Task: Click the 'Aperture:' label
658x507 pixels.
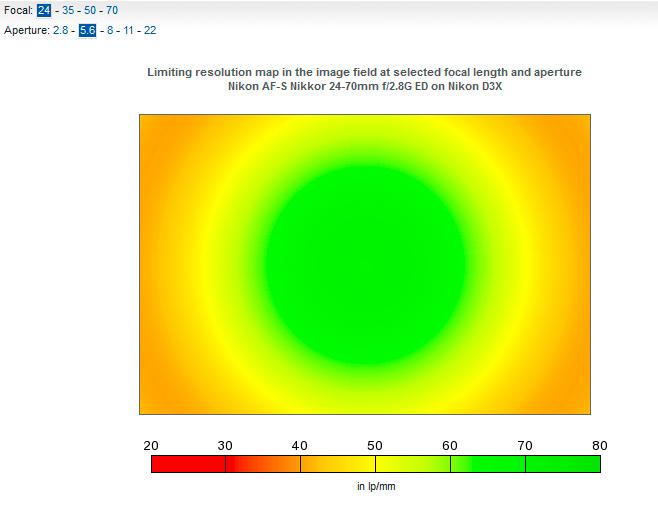Action: click(x=26, y=30)
